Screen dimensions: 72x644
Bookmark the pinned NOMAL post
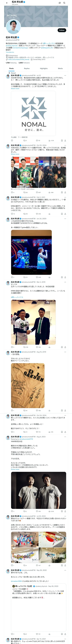pos(62,140)
